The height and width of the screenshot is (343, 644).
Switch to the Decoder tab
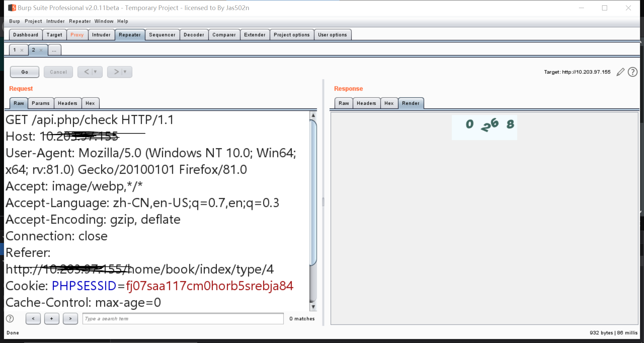[x=194, y=35]
